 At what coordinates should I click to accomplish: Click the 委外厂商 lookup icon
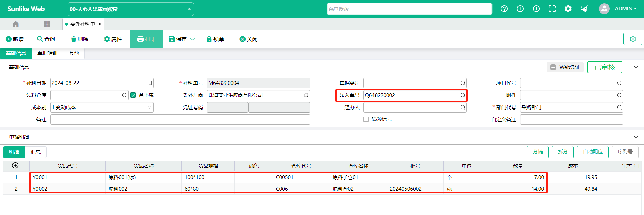[x=306, y=95]
